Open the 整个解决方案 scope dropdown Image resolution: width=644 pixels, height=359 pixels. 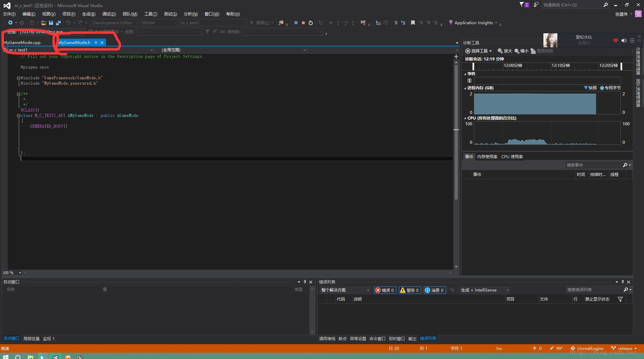[x=345, y=290]
